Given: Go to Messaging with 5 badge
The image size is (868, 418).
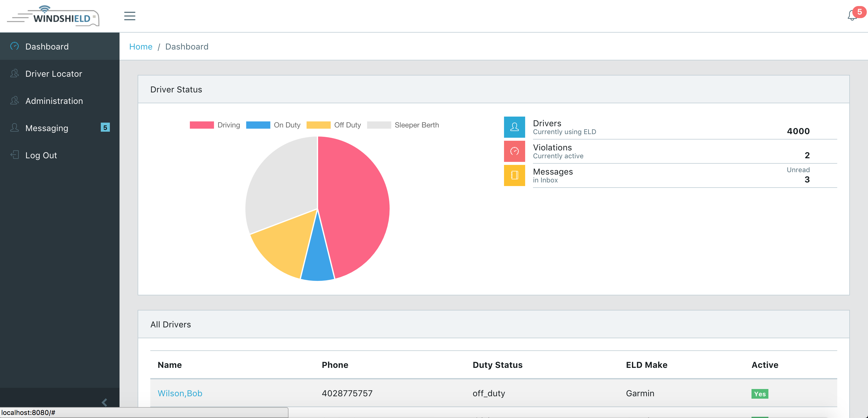Looking at the screenshot, I should coord(47,128).
